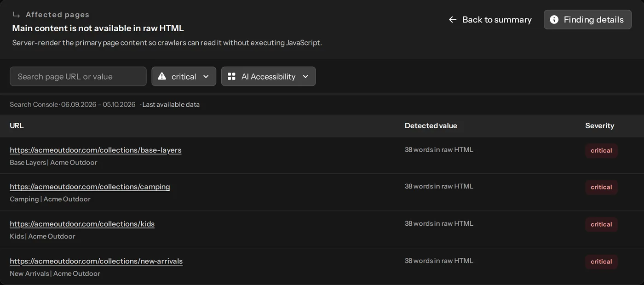Image resolution: width=644 pixels, height=285 pixels.
Task: Click the Last available data label
Action: tap(171, 104)
